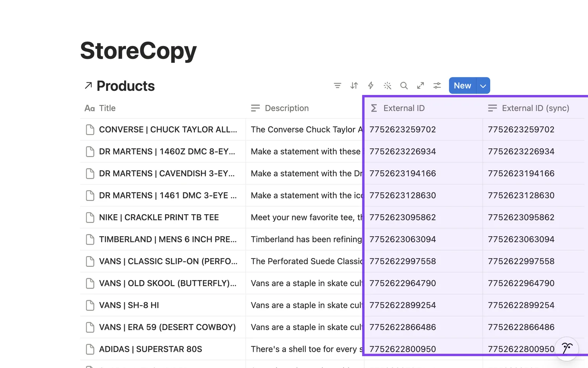Open the view settings sliders icon
588x368 pixels.
pyautogui.click(x=437, y=86)
